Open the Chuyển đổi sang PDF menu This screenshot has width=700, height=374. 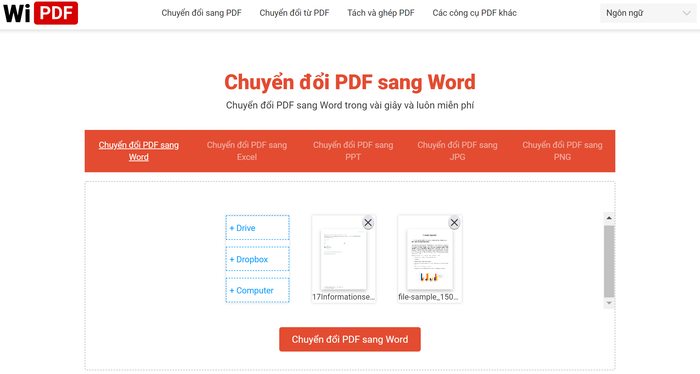[x=201, y=13]
